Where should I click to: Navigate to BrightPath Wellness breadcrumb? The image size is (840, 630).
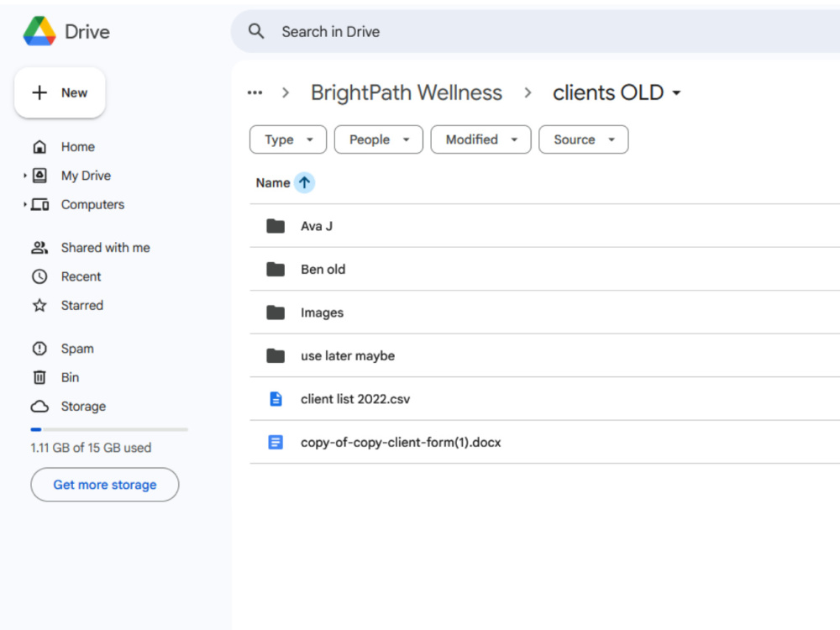pyautogui.click(x=407, y=92)
